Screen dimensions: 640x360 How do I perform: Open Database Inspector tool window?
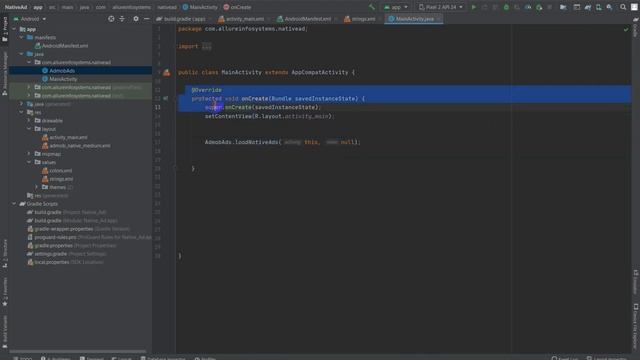(163, 358)
